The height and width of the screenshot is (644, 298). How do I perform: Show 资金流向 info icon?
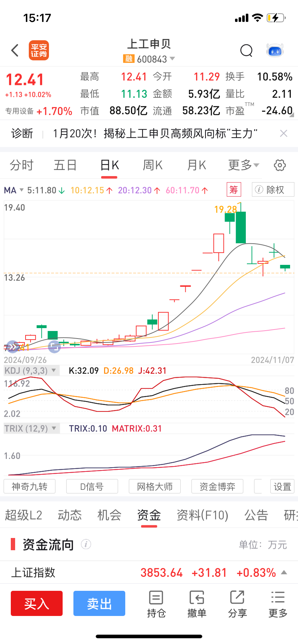(x=86, y=544)
